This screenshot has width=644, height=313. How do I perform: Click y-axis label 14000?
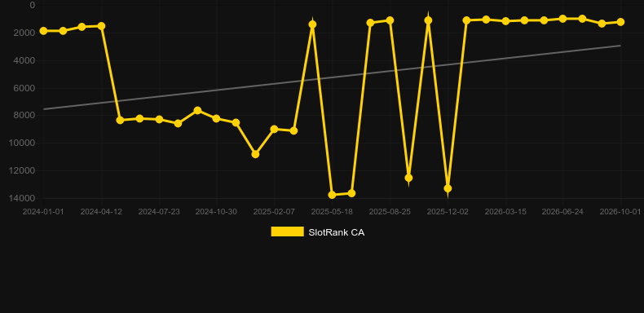click(x=23, y=198)
